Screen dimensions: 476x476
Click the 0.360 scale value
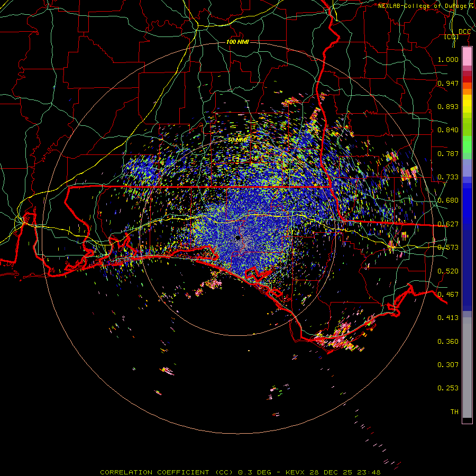click(448, 342)
